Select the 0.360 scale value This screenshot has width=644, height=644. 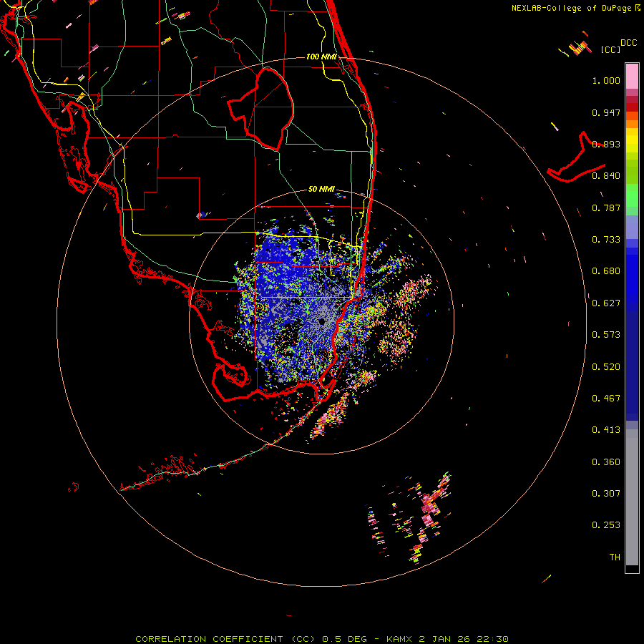tap(606, 462)
